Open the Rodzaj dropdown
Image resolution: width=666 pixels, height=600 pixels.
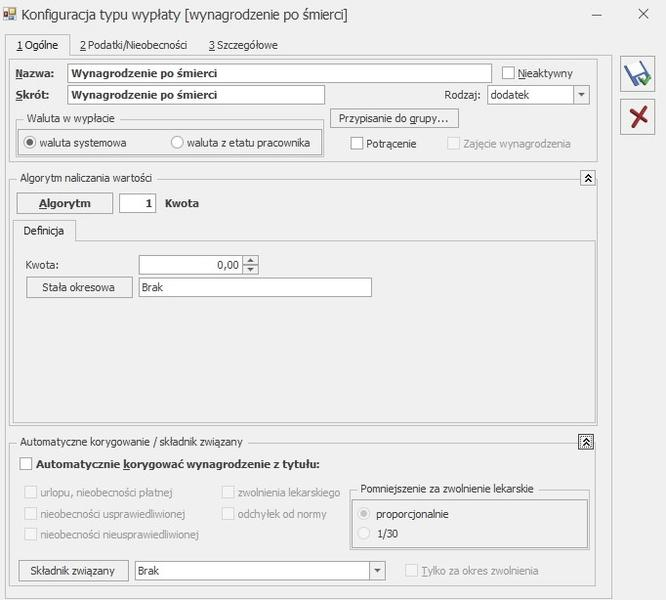(581, 95)
